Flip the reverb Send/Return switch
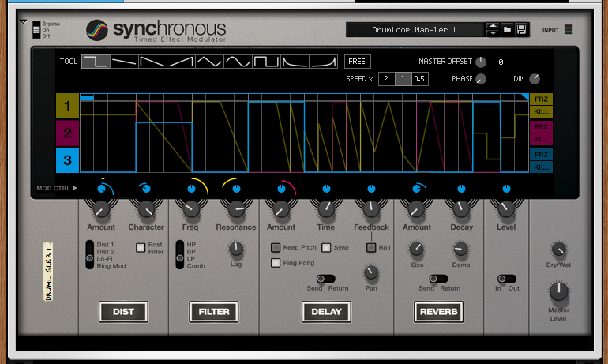 438,279
